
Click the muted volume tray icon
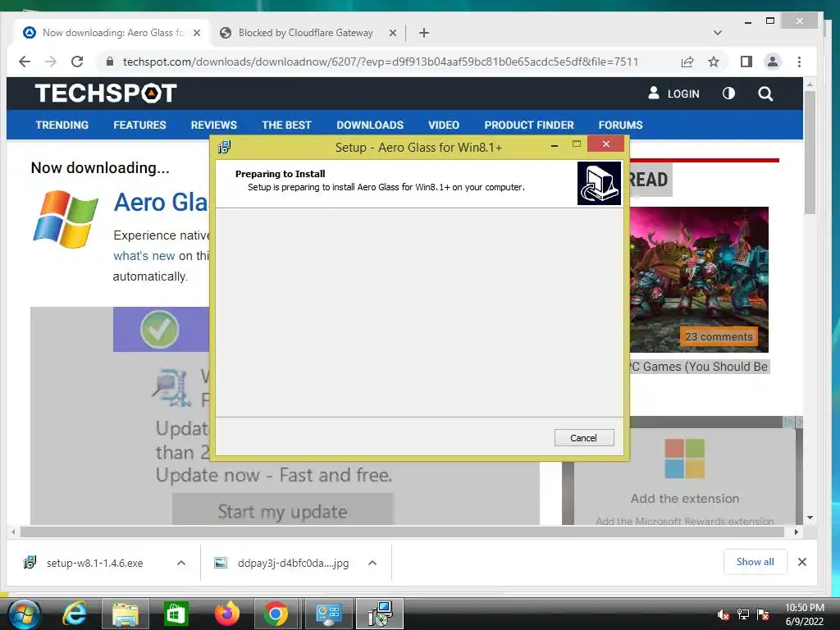click(x=724, y=614)
